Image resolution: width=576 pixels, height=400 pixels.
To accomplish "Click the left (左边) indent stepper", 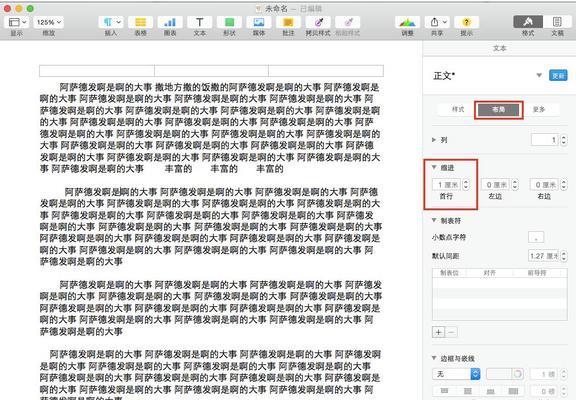I will tap(515, 184).
